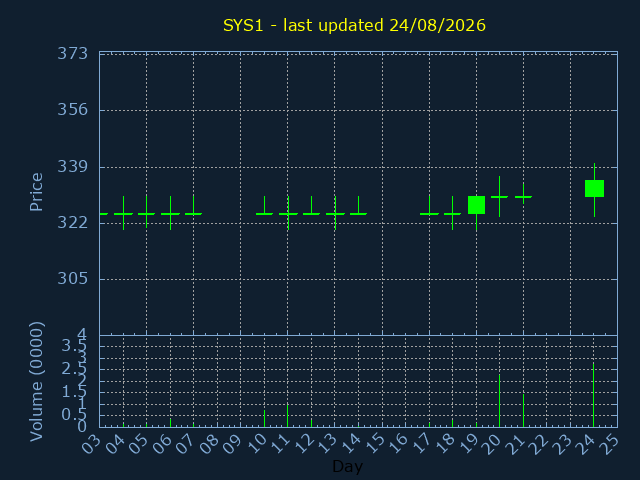Click the day 11 candlestick marker
Image resolution: width=640 pixels, height=480 pixels.
(x=288, y=213)
